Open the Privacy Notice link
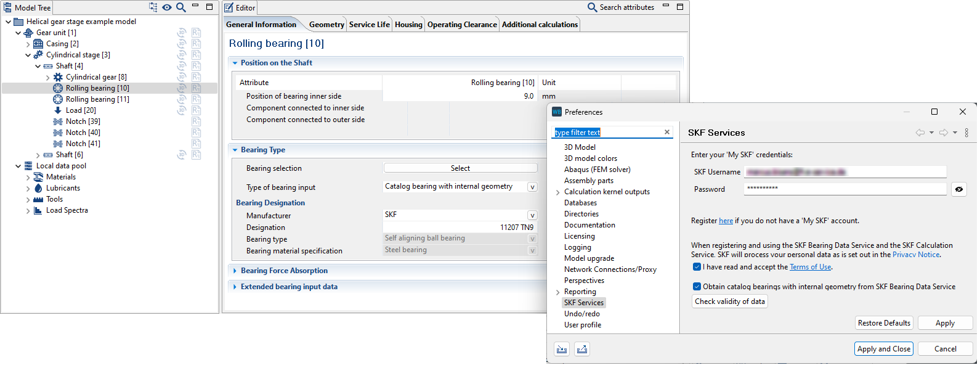The image size is (980, 365). [x=915, y=255]
